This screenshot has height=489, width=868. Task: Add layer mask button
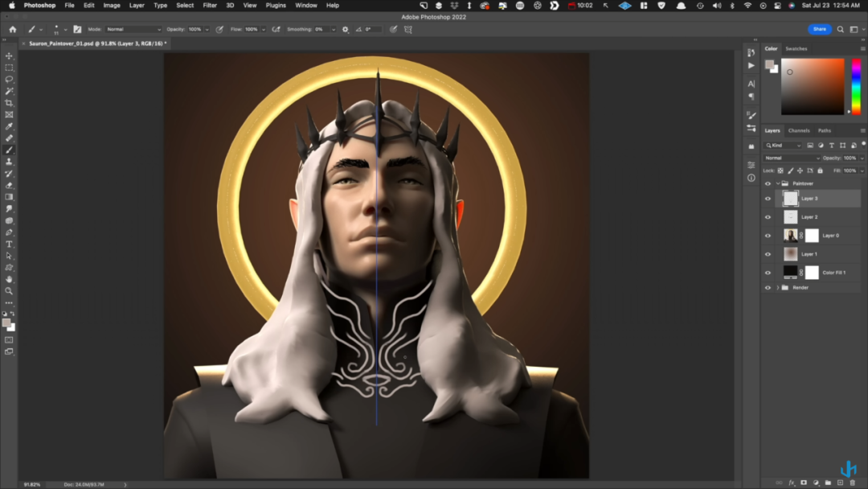(x=804, y=483)
